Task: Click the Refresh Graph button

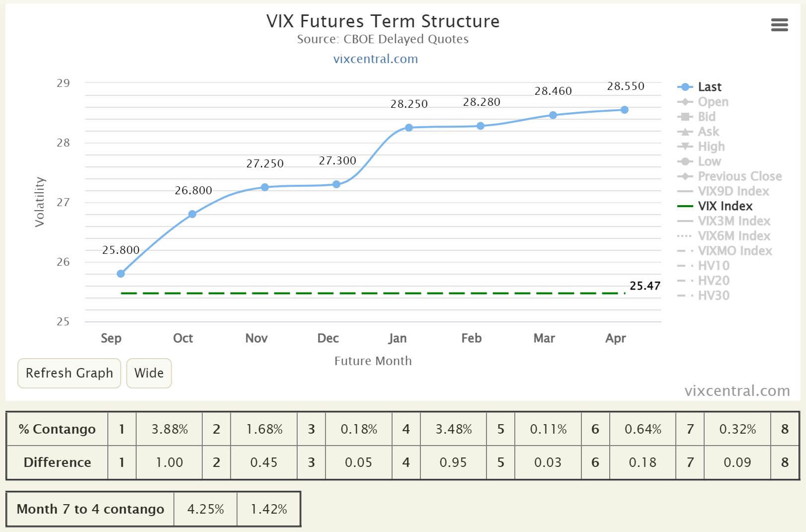Action: coord(69,373)
